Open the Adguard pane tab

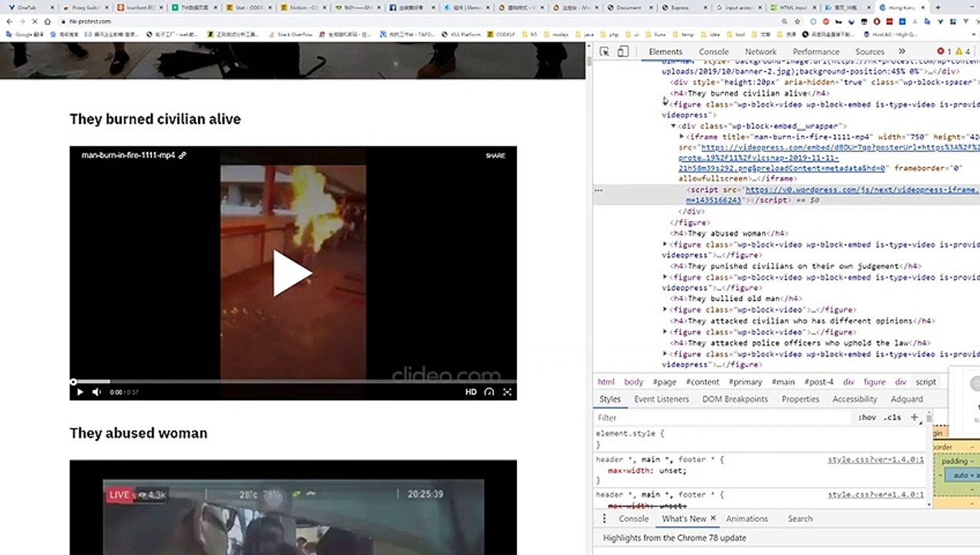coord(907,399)
